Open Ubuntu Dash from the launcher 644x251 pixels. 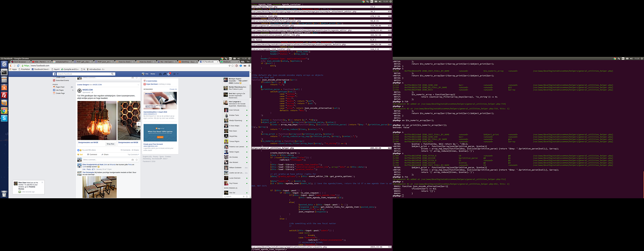tap(4, 64)
